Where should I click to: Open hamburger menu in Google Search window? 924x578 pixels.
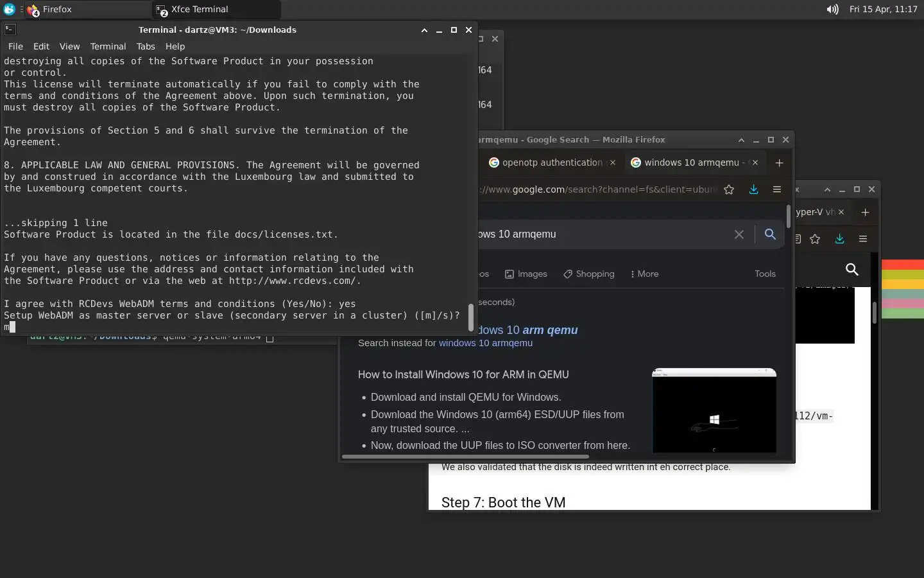[x=777, y=189]
